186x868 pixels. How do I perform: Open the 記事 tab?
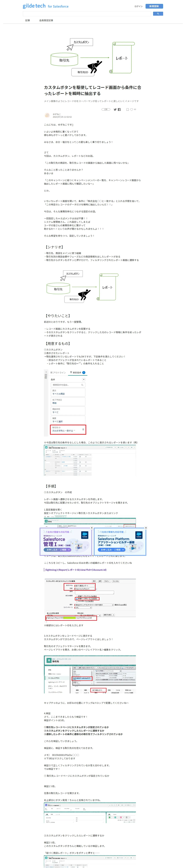pyautogui.click(x=28, y=20)
